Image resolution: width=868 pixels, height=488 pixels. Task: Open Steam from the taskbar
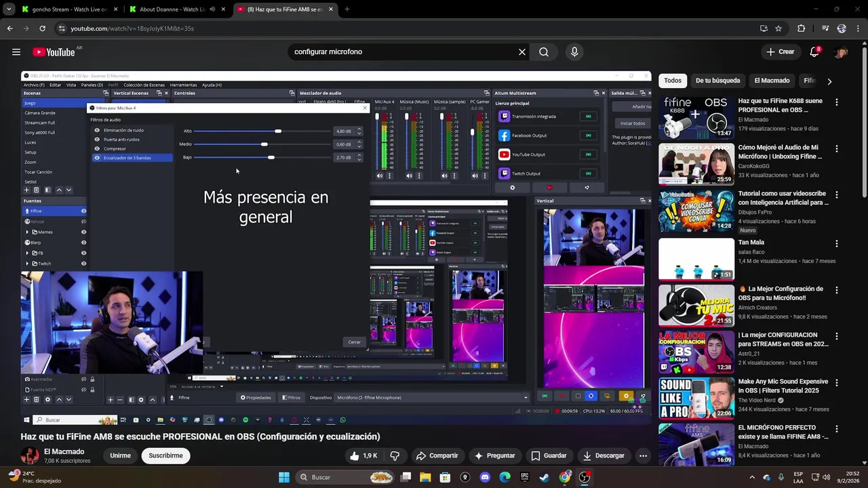[545, 477]
